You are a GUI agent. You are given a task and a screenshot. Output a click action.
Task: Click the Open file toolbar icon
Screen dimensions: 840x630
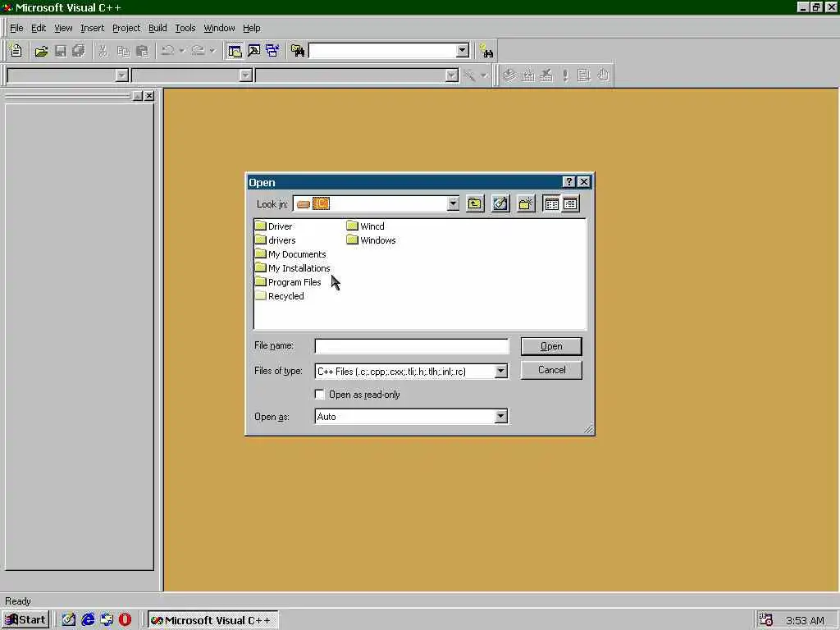[x=41, y=51]
